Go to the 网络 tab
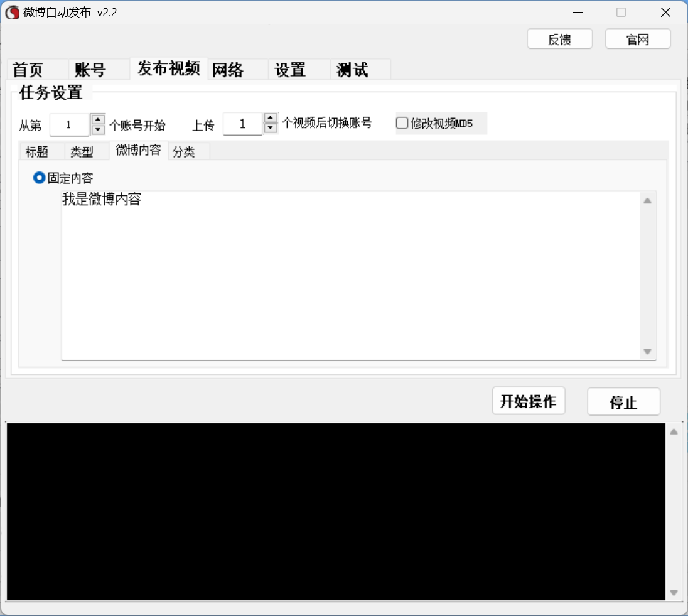688x616 pixels. click(228, 70)
